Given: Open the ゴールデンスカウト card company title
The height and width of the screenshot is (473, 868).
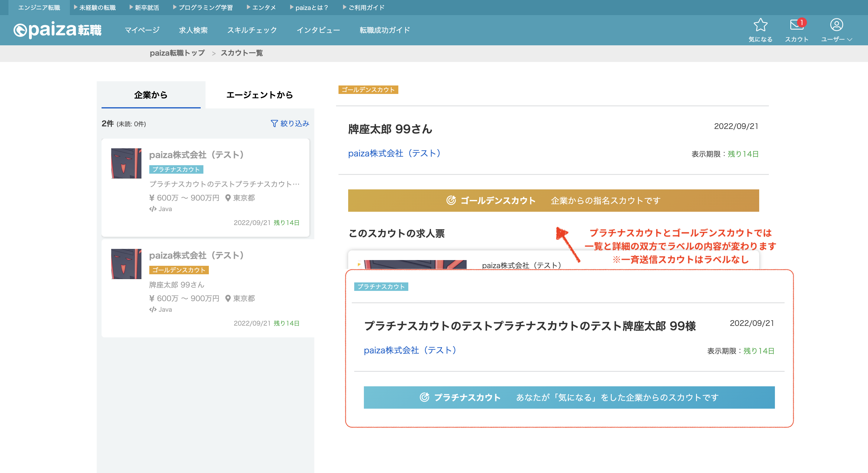Looking at the screenshot, I should click(197, 255).
